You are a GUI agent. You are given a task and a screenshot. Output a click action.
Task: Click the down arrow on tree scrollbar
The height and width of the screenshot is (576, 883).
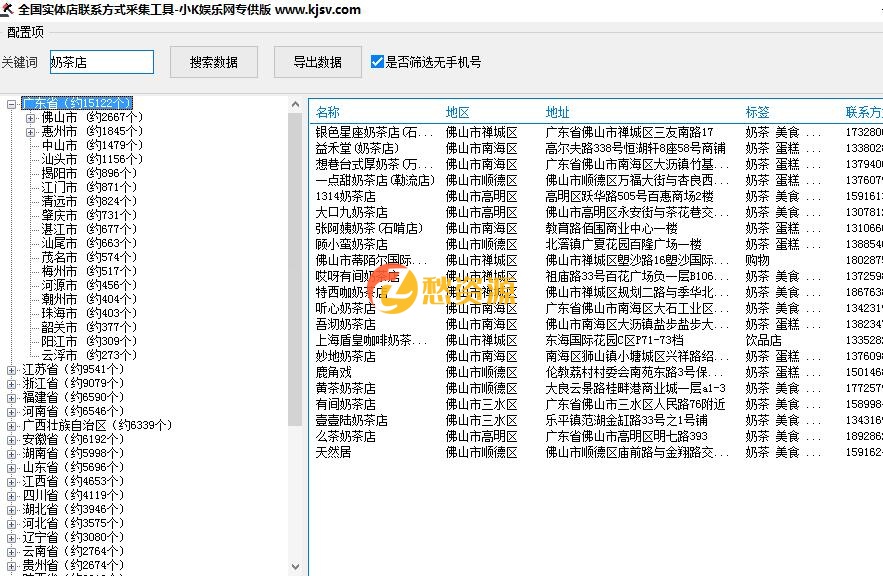(x=296, y=567)
